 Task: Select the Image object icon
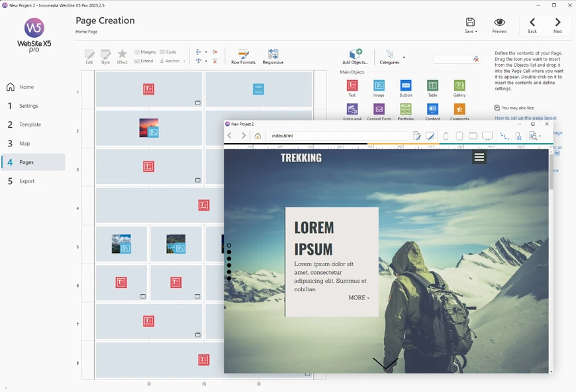click(379, 85)
